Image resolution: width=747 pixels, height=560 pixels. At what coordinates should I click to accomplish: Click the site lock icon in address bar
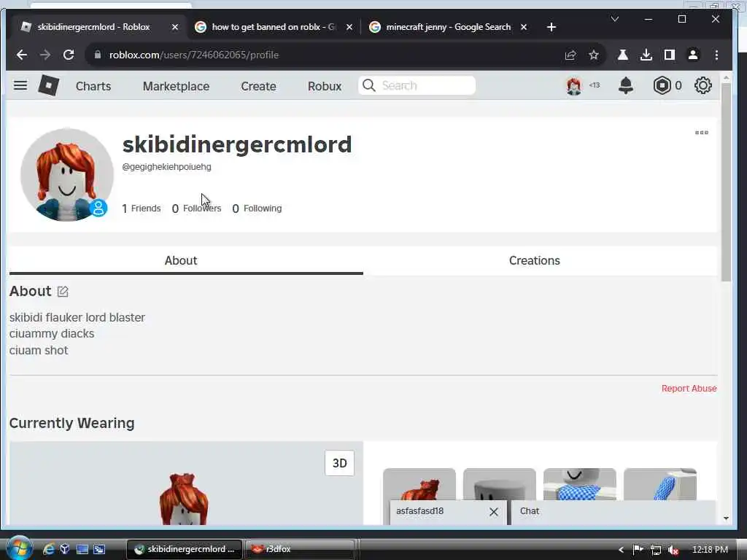click(98, 55)
